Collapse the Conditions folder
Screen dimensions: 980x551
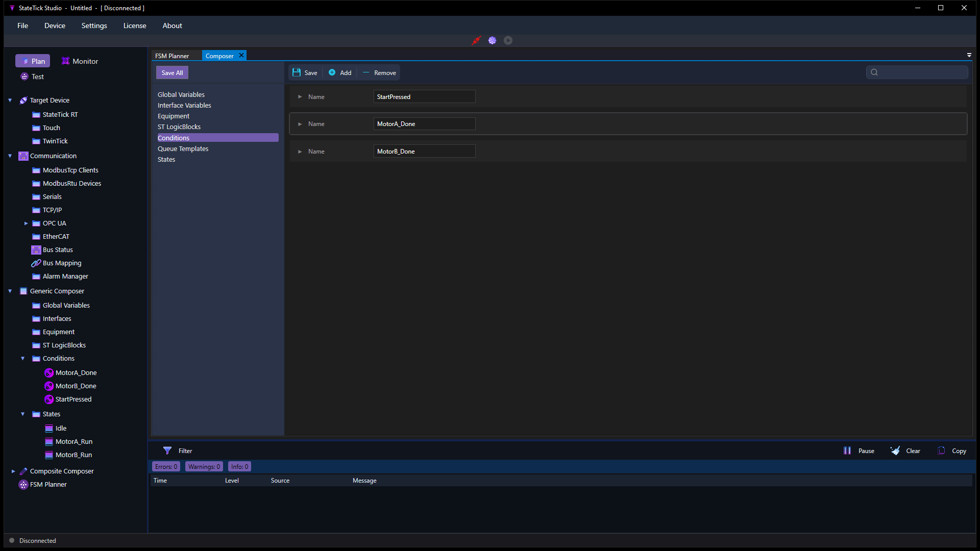[x=22, y=359]
